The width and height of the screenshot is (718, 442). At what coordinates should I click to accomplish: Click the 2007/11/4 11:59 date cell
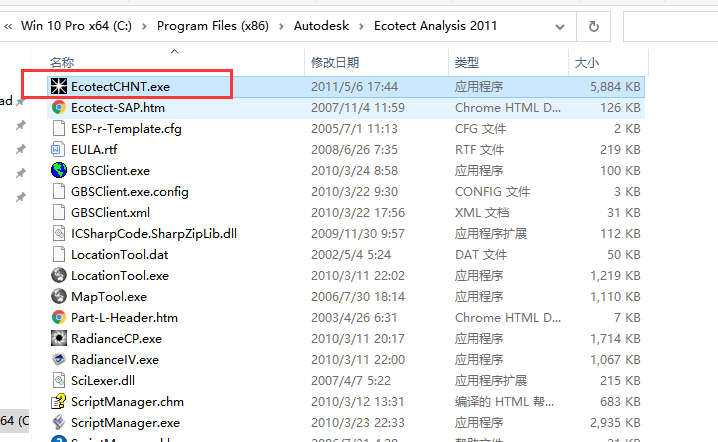(358, 108)
